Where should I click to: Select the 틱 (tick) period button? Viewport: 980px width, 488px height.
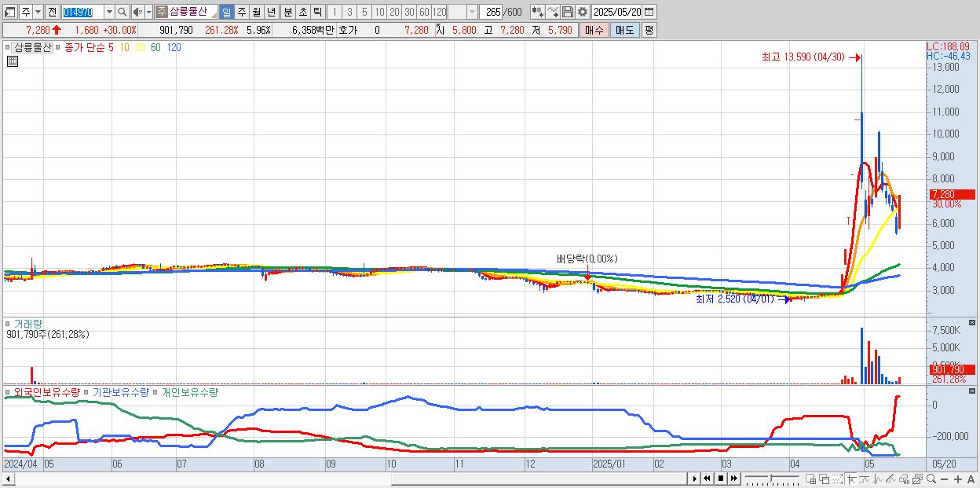[317, 12]
